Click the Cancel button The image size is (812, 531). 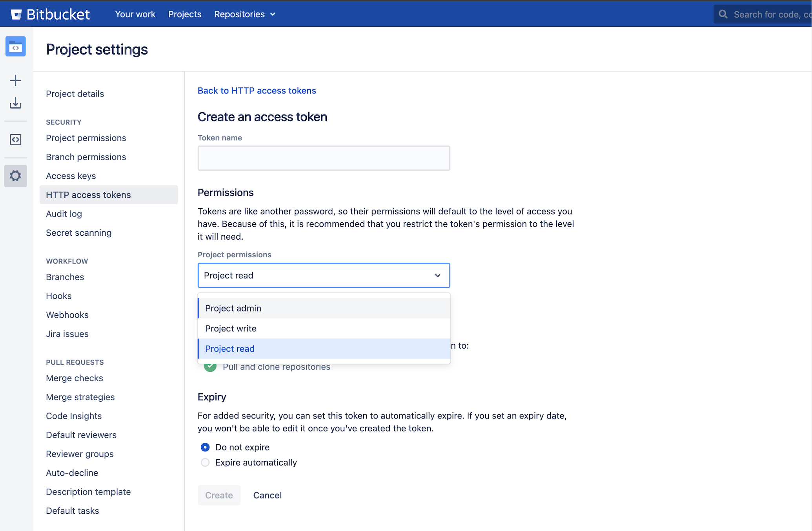pos(268,495)
